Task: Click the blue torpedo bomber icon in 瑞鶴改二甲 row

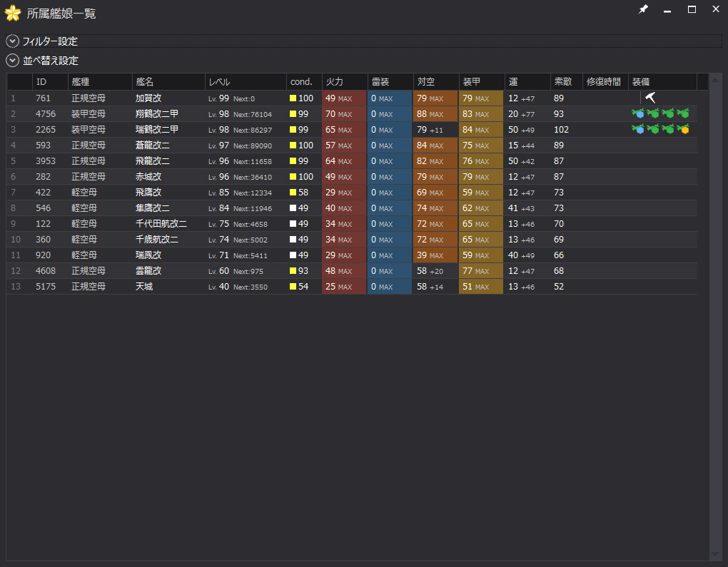Action: click(637, 129)
